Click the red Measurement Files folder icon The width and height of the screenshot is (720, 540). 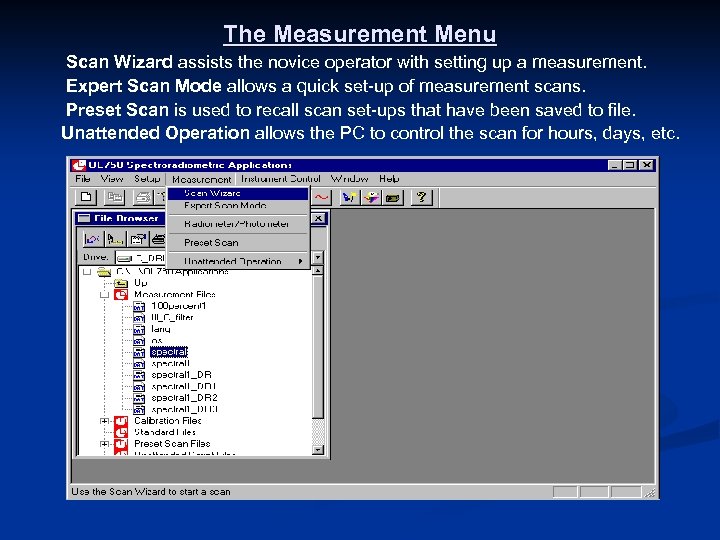pos(121,294)
